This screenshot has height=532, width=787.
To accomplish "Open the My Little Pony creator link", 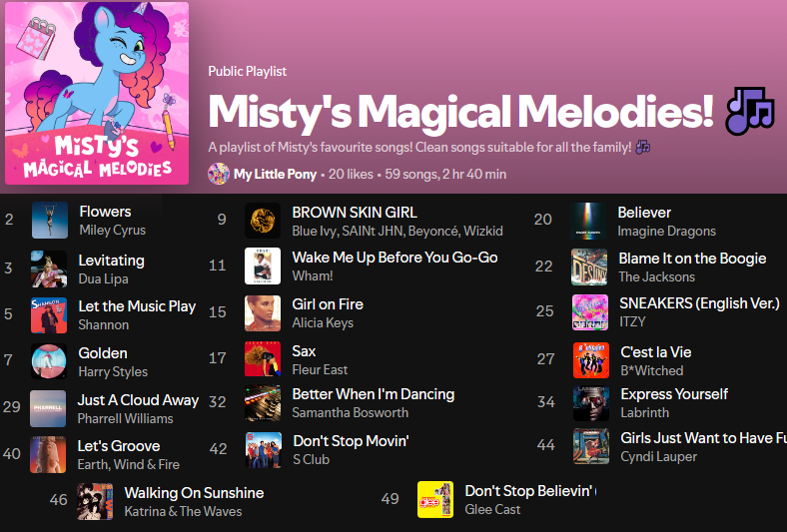I will [x=275, y=175].
